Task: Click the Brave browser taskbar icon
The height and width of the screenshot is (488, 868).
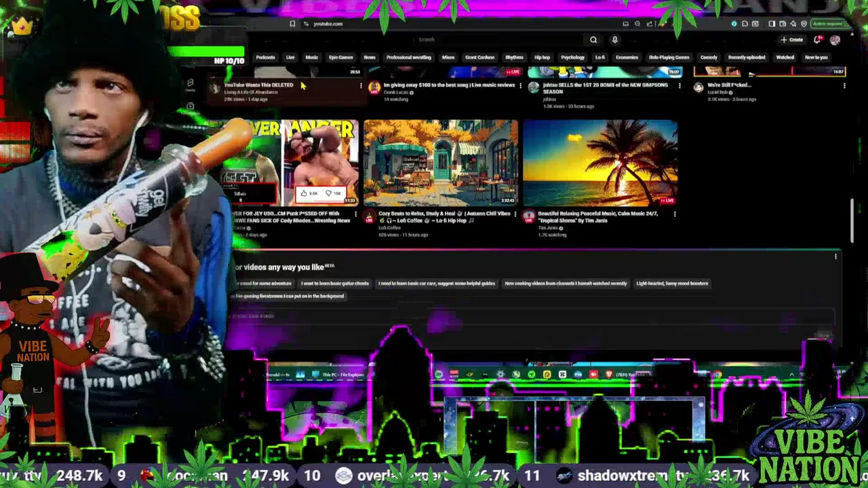Action: [608, 374]
